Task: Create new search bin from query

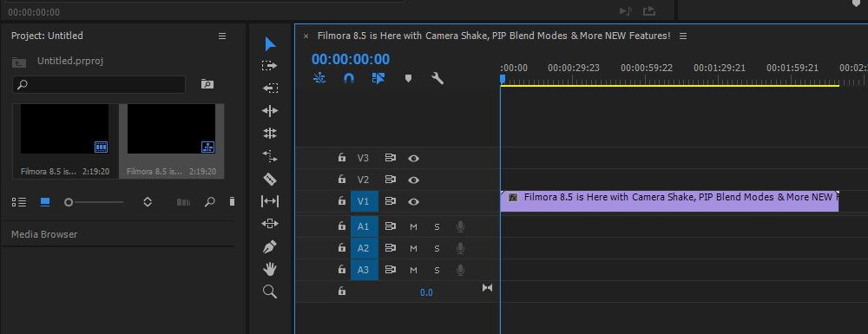Action: (207, 84)
